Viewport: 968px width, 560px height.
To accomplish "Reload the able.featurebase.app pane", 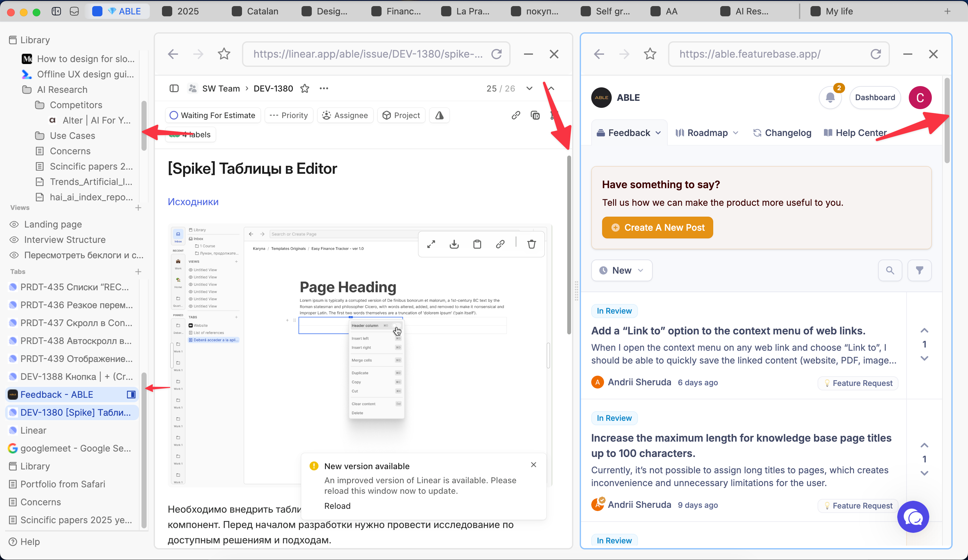I will point(875,54).
